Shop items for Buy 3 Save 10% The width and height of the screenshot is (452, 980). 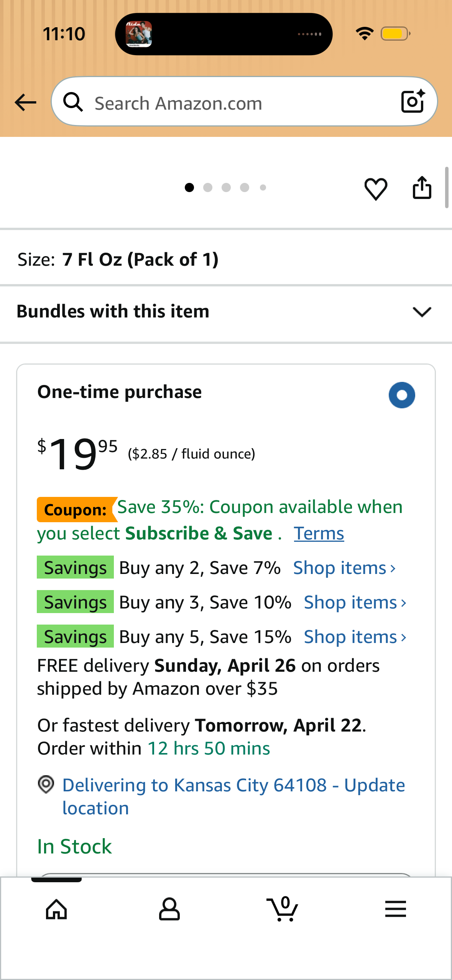coord(355,602)
